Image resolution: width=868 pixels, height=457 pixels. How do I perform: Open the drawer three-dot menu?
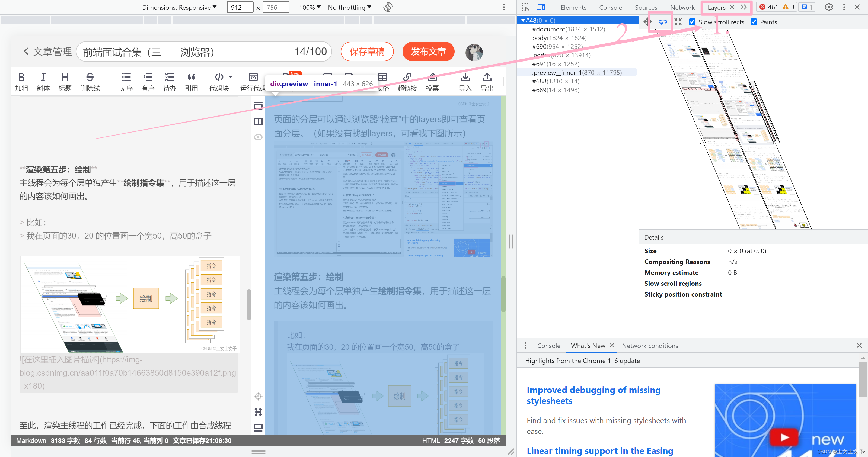pyautogui.click(x=525, y=346)
